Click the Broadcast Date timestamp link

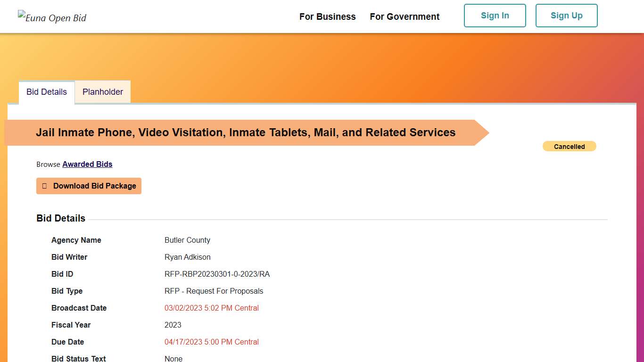click(212, 308)
